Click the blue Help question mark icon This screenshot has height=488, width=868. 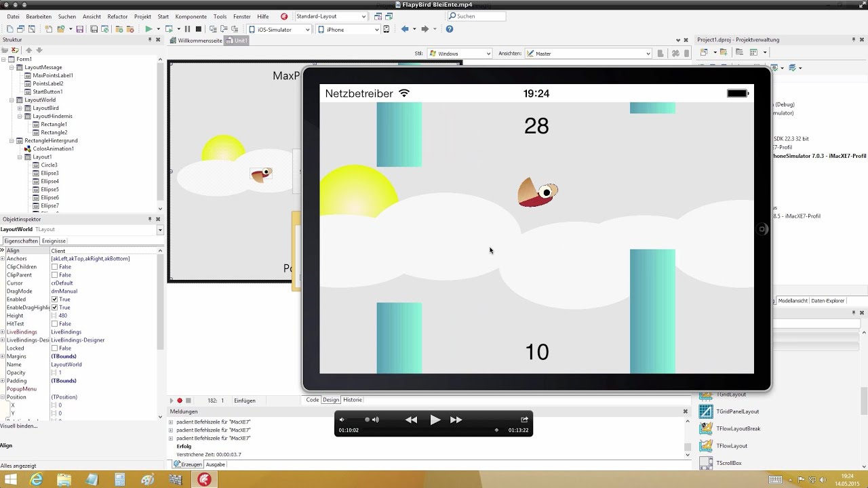449,29
